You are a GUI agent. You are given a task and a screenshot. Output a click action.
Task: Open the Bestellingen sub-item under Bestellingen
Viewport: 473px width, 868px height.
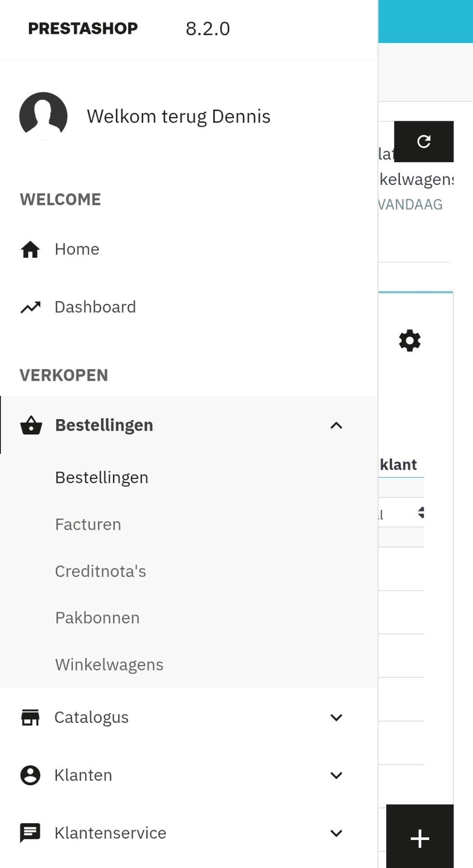[x=102, y=477]
